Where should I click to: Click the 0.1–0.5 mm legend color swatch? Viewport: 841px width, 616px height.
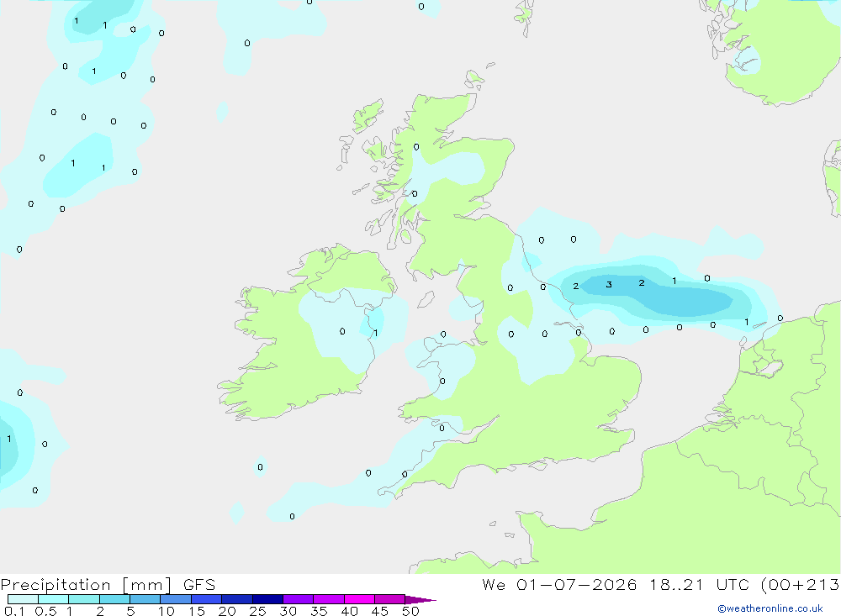point(23,599)
